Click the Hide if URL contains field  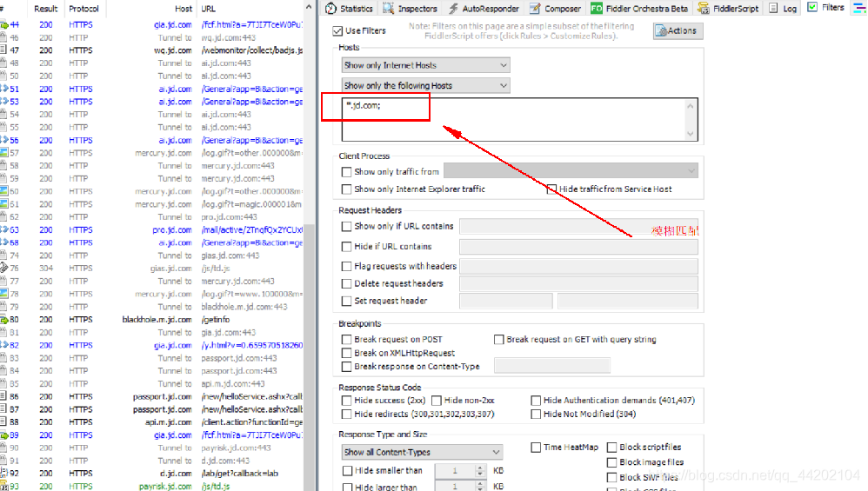click(578, 247)
